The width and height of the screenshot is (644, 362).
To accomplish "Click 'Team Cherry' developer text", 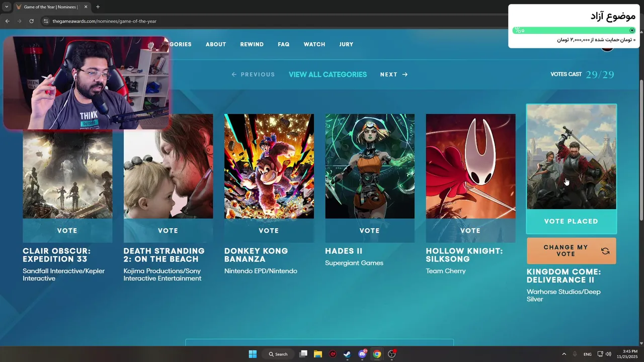I will coord(446,271).
